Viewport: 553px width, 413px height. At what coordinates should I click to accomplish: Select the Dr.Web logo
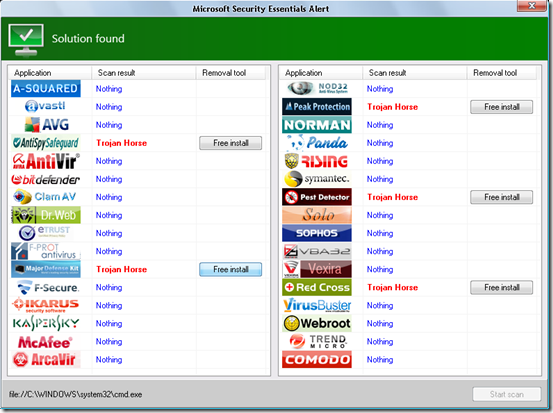46,215
